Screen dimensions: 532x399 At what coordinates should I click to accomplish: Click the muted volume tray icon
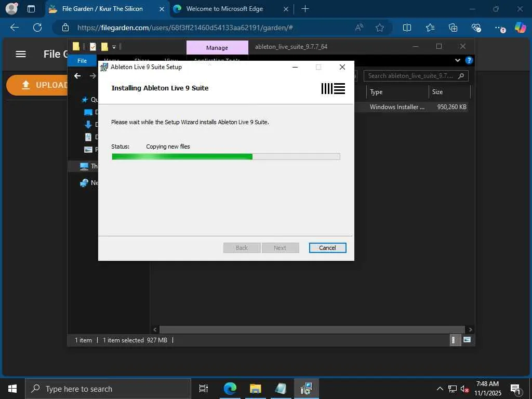(465, 389)
